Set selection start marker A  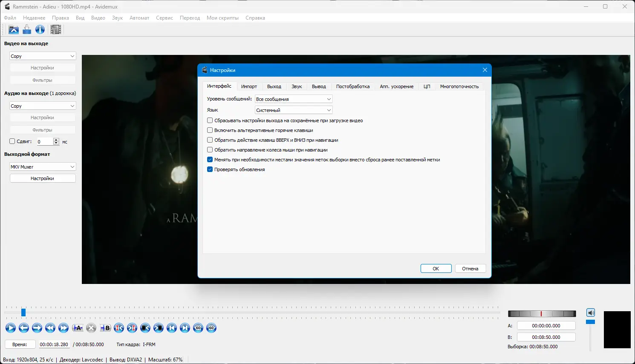pyautogui.click(x=78, y=328)
